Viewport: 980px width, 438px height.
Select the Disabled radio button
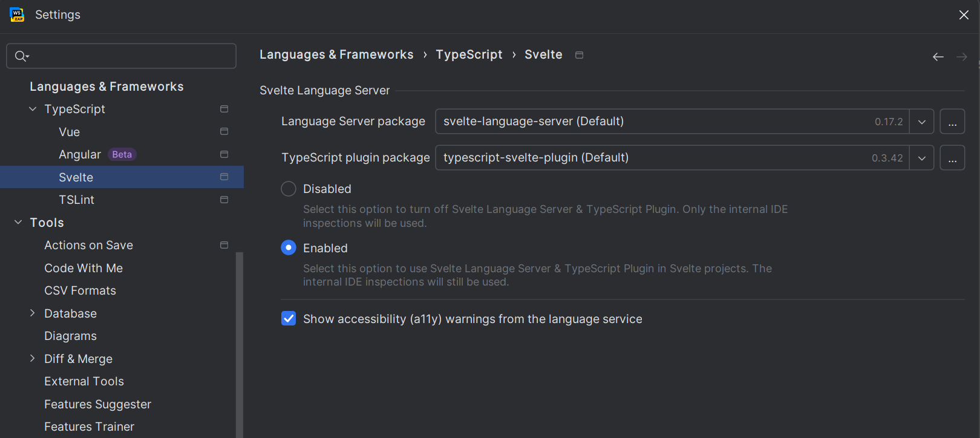[x=289, y=189]
